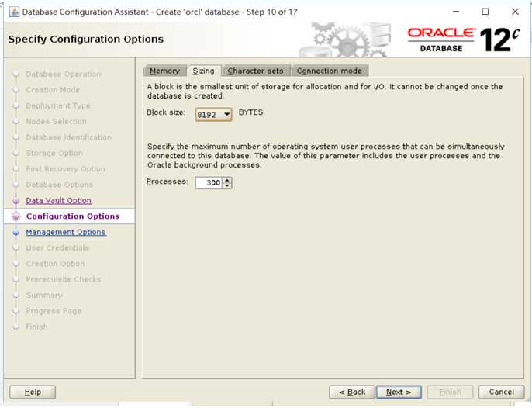Open the Management Options step link
Image resolution: width=532 pixels, height=408 pixels.
click(x=66, y=232)
